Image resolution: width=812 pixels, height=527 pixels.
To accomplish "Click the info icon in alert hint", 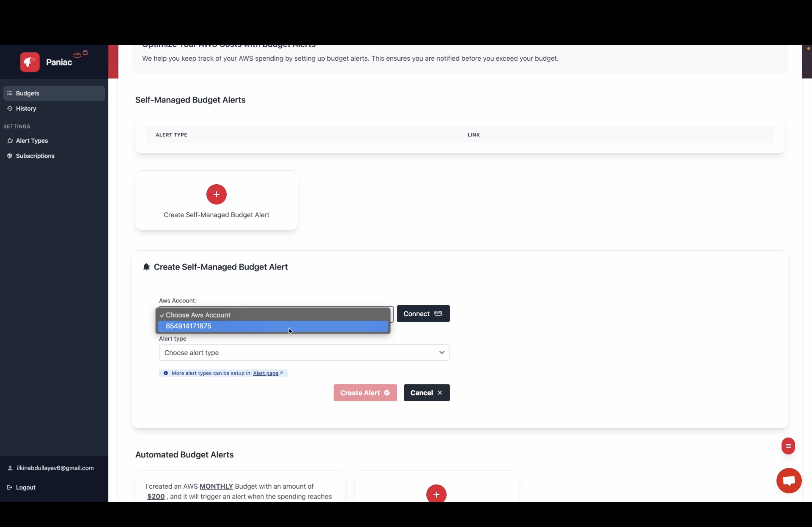I will [x=166, y=373].
